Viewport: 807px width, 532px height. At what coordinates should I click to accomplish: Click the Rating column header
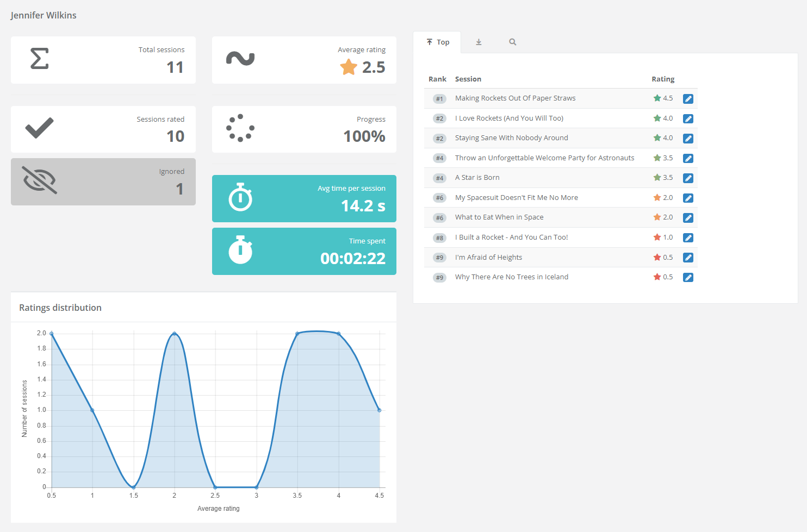click(662, 79)
